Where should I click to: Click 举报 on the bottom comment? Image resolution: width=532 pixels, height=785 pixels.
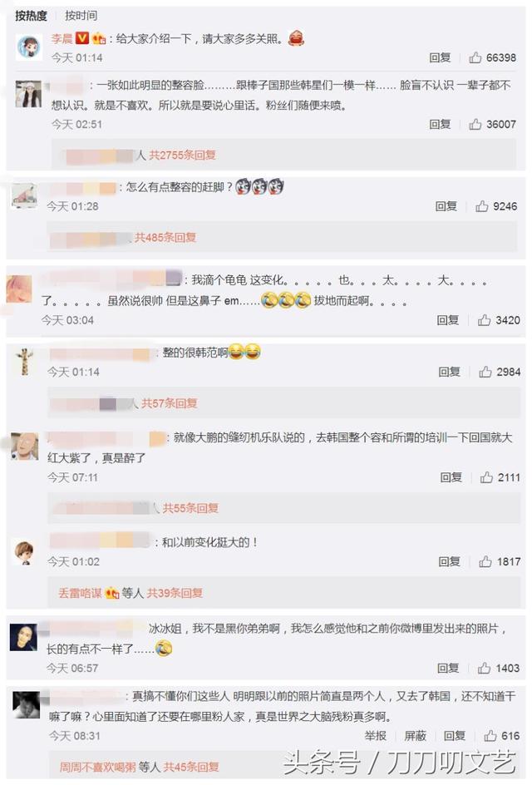pos(375,735)
